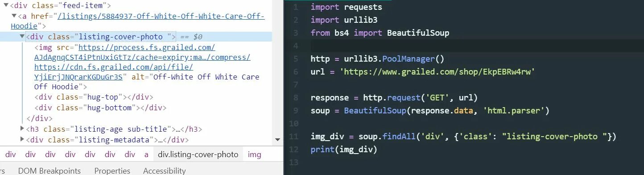Click the elements panel vertical scrollbar
The image size is (644, 175).
coord(277,71)
